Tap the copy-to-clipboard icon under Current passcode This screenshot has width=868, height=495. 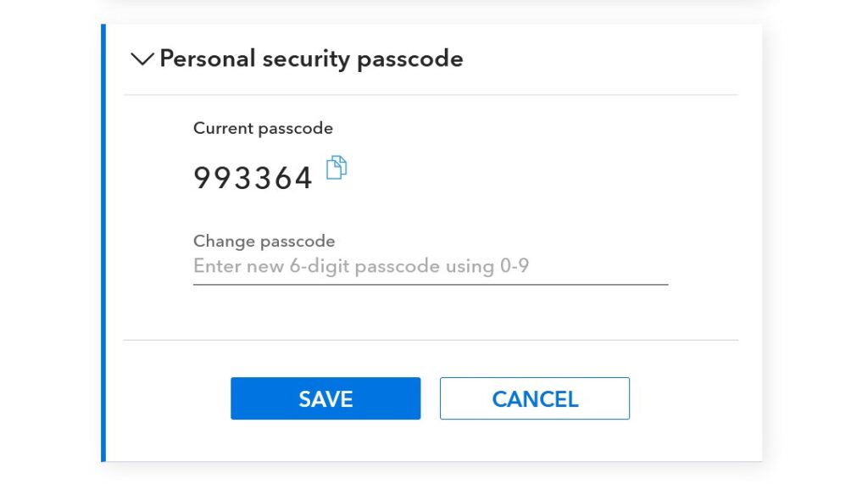click(337, 168)
